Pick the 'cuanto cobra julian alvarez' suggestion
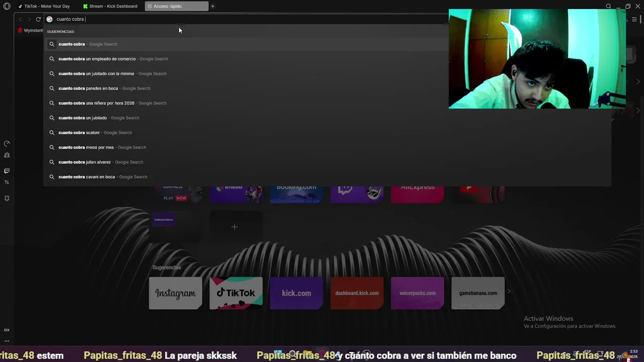The width and height of the screenshot is (644, 362). 327,162
